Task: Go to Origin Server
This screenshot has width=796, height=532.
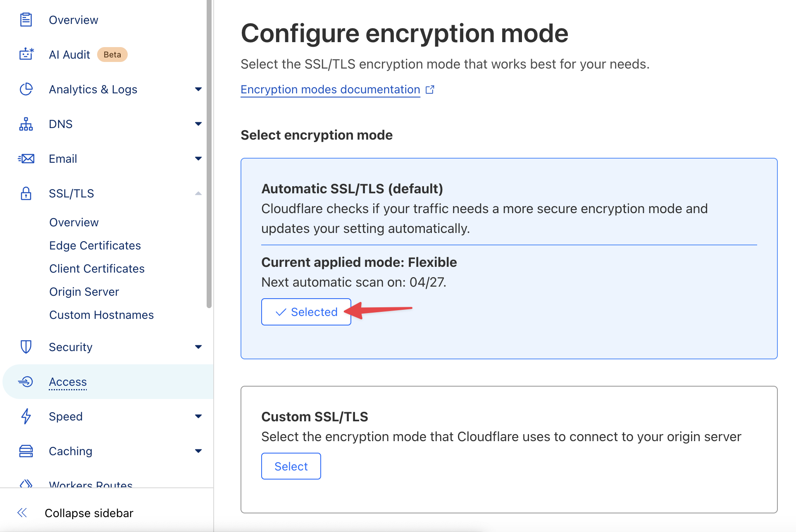Action: (x=84, y=292)
